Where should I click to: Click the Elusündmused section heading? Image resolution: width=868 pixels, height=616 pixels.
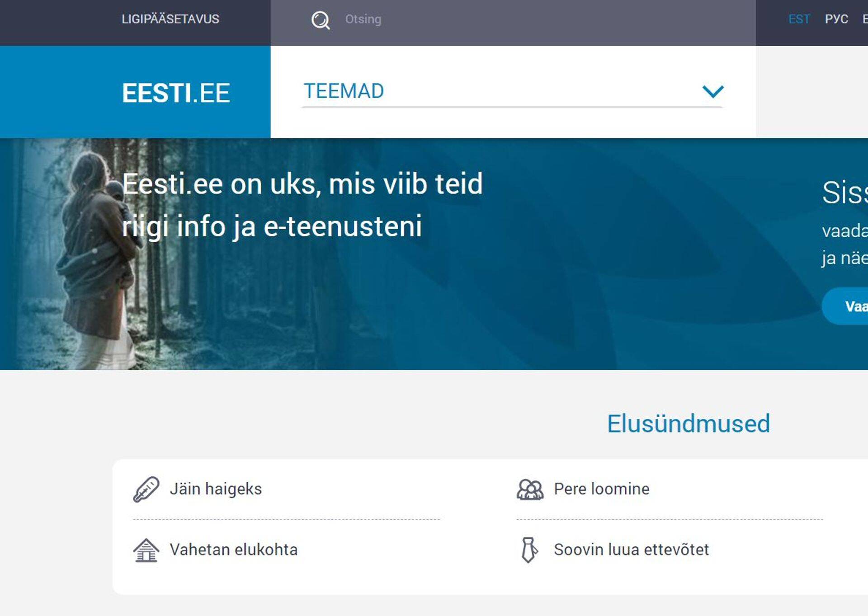(688, 424)
